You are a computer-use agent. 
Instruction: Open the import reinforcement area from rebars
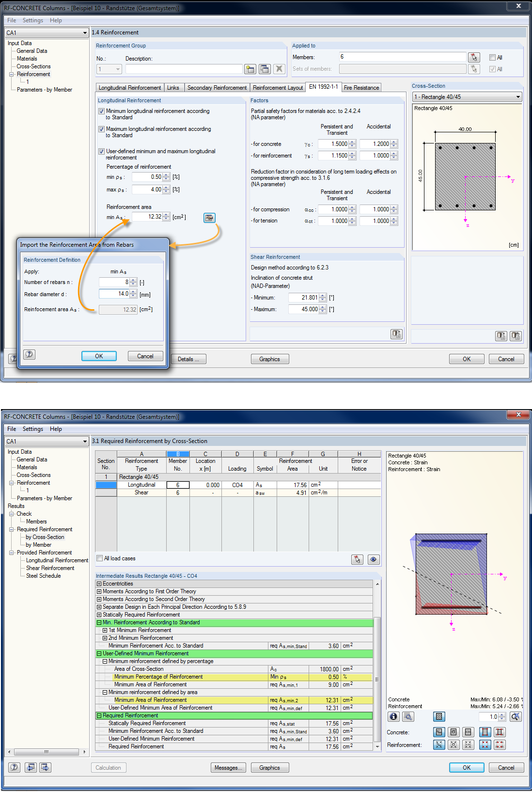click(209, 218)
